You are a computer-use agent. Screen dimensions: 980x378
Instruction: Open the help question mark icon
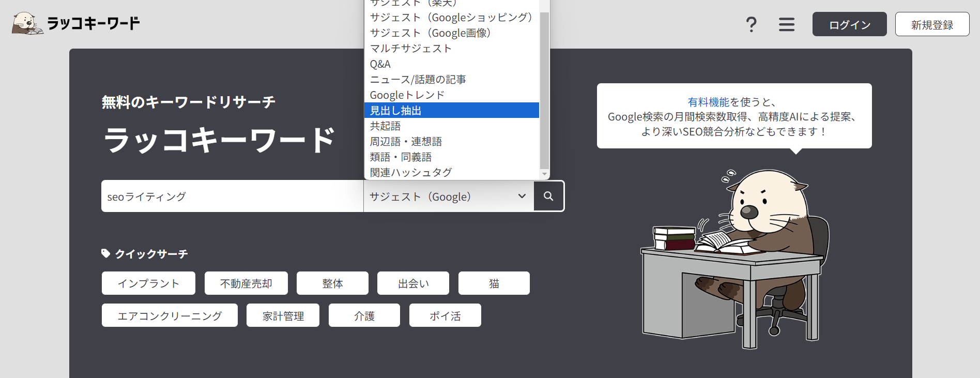tap(752, 24)
